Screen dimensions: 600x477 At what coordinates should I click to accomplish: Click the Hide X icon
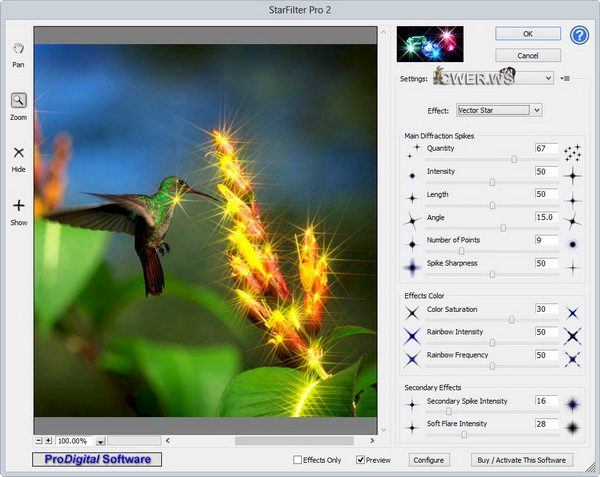pos(18,153)
